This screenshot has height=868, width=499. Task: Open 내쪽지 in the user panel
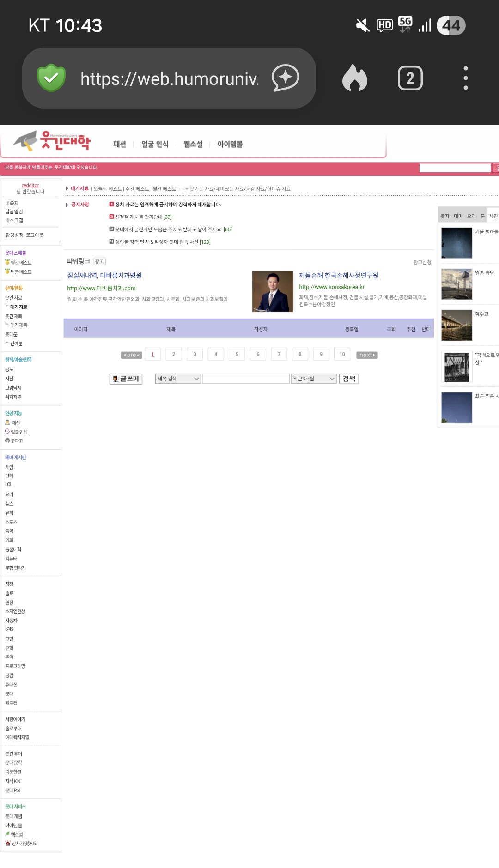12,203
